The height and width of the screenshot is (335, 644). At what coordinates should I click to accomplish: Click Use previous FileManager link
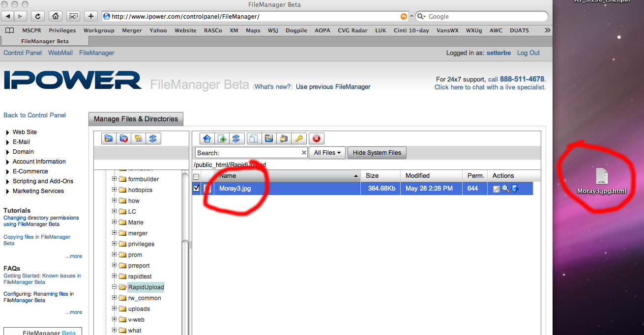[x=333, y=87]
